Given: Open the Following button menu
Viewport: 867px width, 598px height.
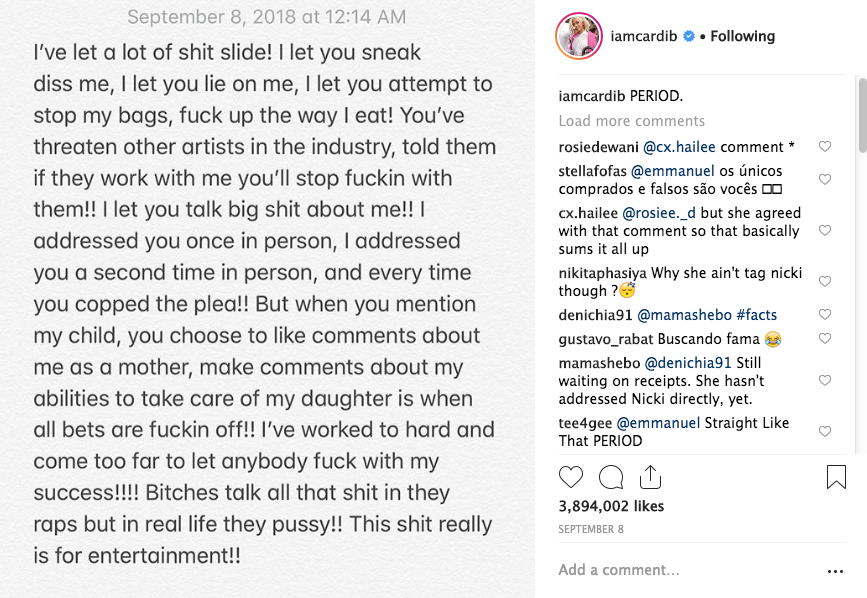Looking at the screenshot, I should pyautogui.click(x=742, y=36).
